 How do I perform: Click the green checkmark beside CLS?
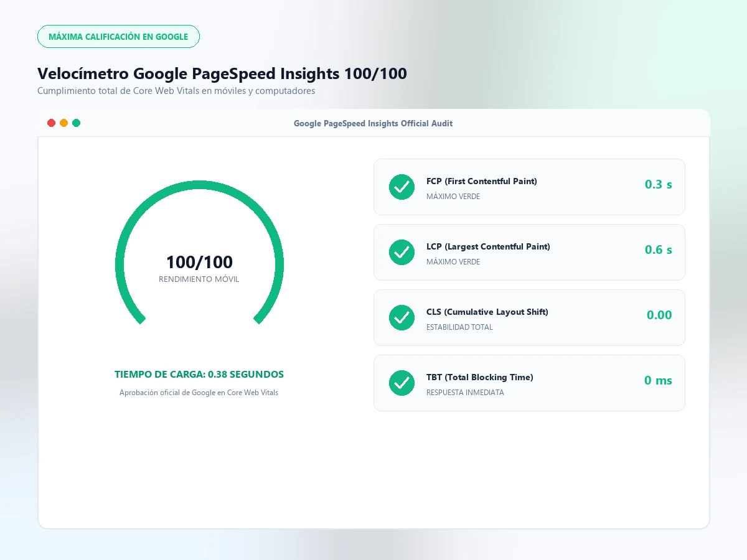tap(402, 317)
